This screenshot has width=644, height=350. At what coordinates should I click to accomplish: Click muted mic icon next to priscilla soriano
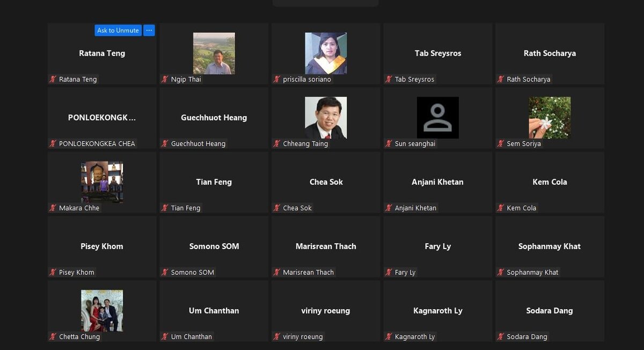[x=277, y=79]
